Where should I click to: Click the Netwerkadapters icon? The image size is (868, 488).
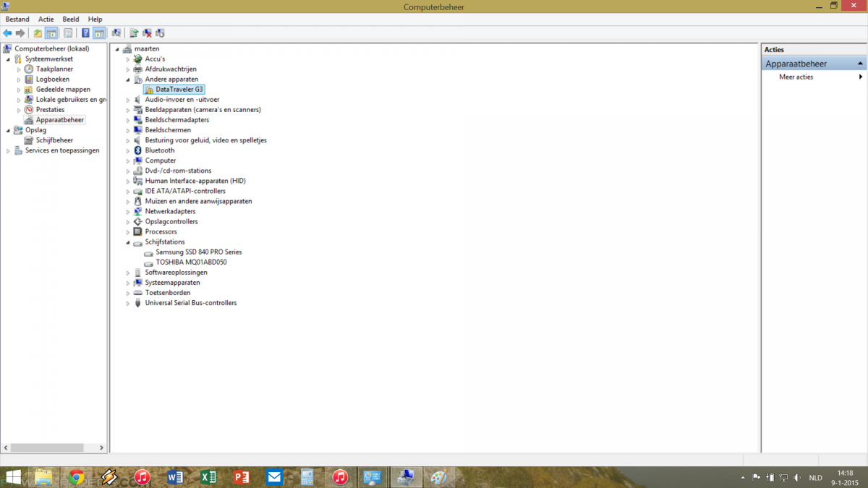coord(137,211)
